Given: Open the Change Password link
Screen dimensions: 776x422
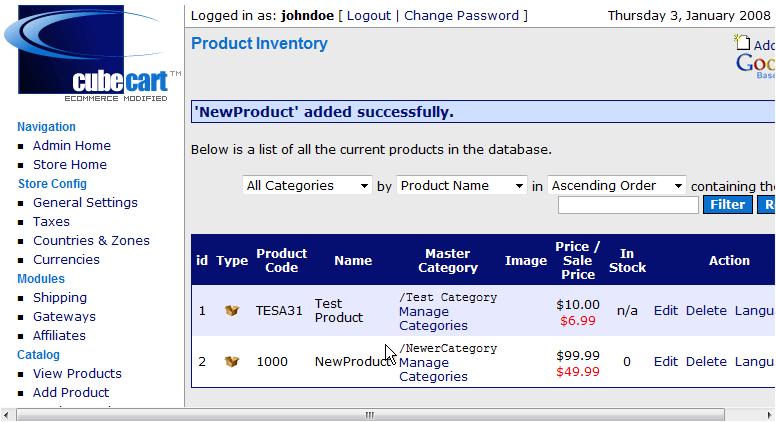Looking at the screenshot, I should (x=461, y=16).
